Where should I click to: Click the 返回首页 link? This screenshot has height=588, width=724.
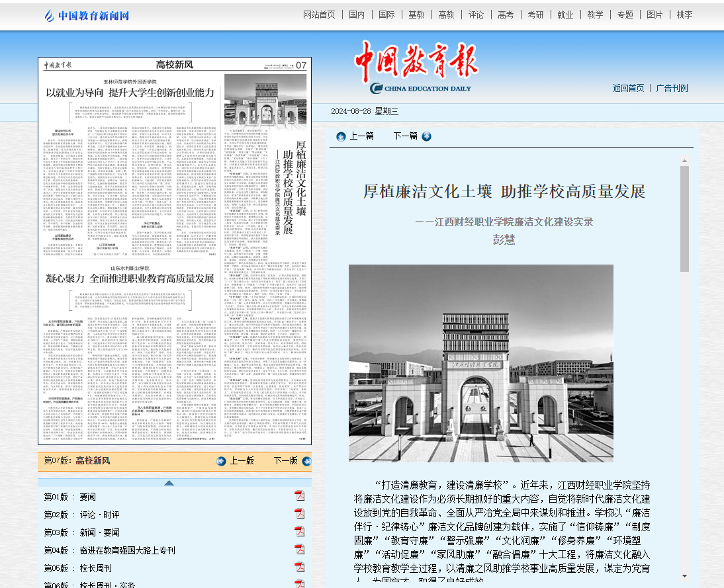click(x=628, y=88)
